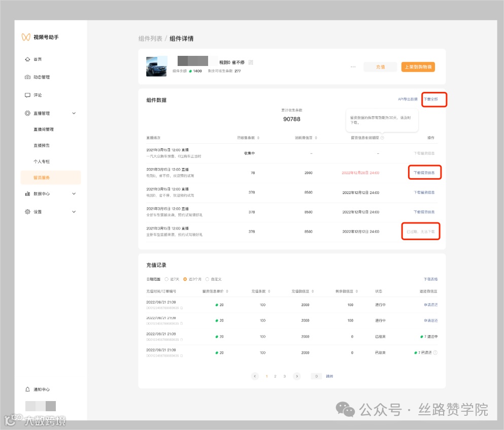Click the car thumbnail image
Viewport: 504px width, 430px height.
pyautogui.click(x=156, y=67)
